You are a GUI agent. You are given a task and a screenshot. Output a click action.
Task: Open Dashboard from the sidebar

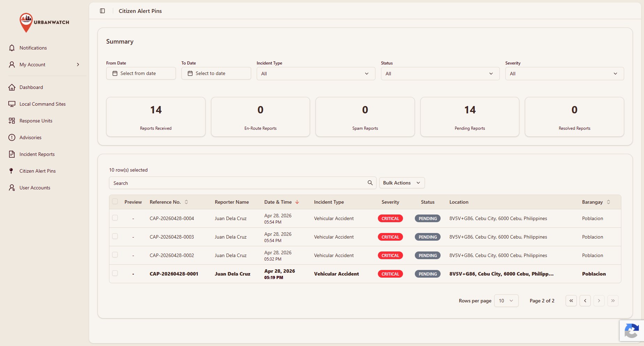(31, 87)
